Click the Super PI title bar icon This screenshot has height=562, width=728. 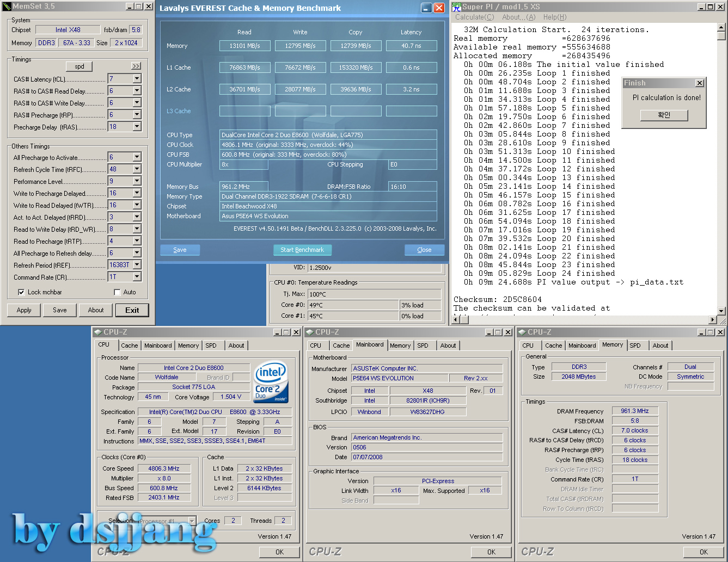[x=457, y=7]
